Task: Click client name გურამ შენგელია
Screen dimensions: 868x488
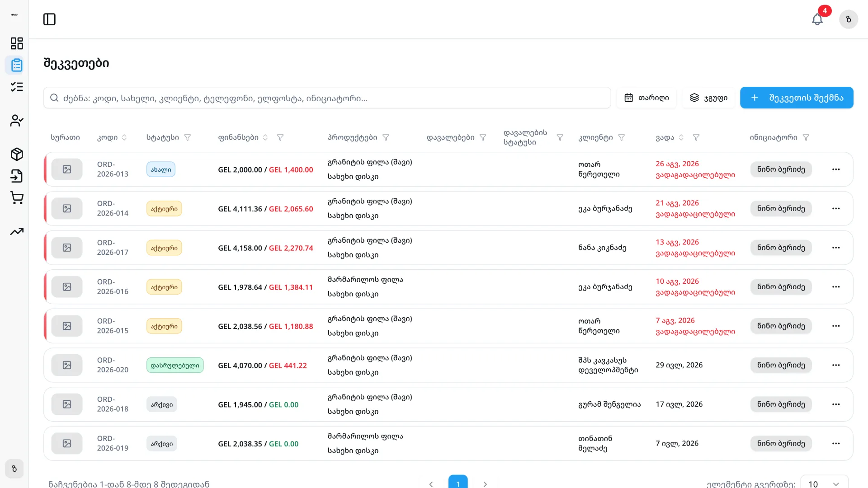Action: (609, 404)
